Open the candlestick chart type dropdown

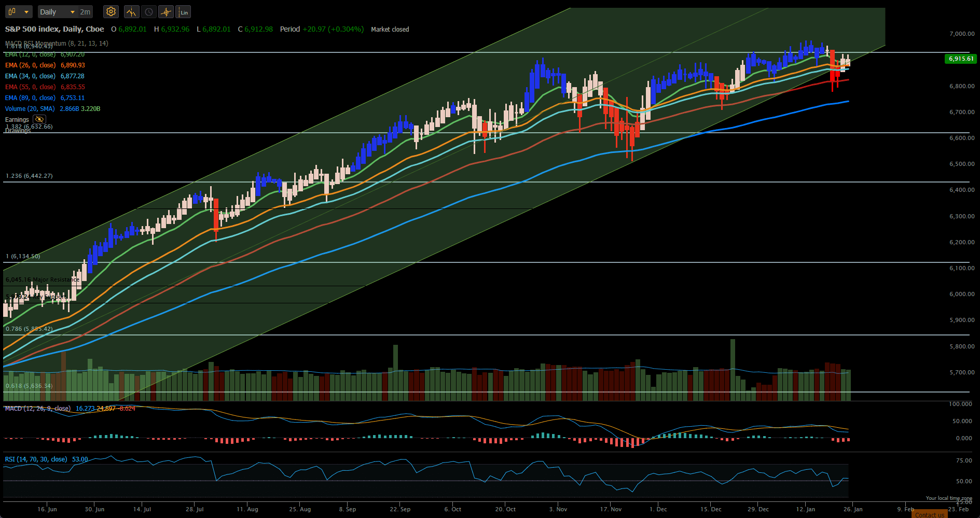[x=19, y=12]
